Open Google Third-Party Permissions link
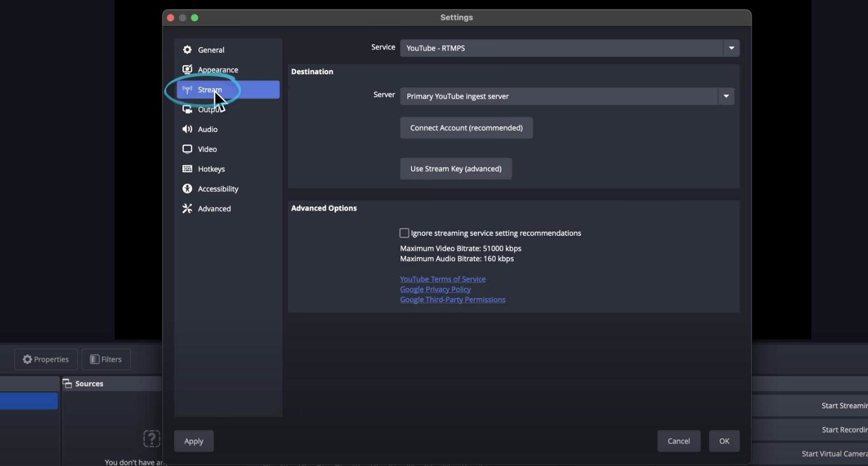The height and width of the screenshot is (466, 868). tap(452, 299)
